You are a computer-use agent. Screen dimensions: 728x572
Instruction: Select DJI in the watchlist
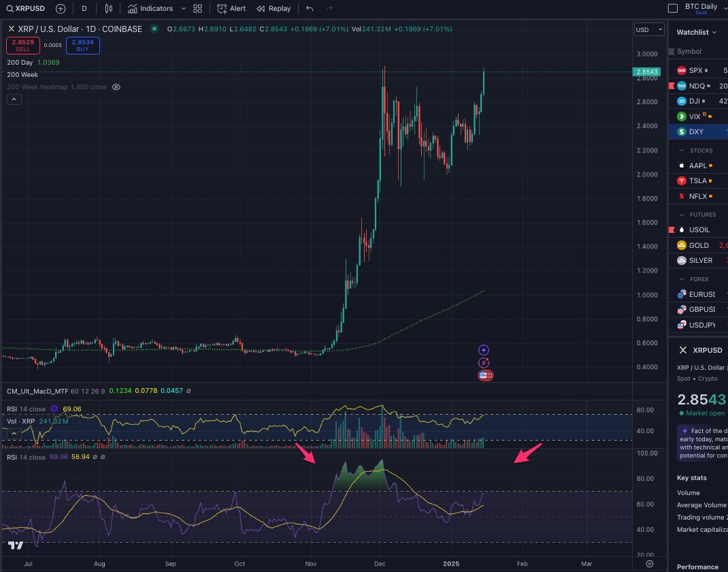click(698, 101)
